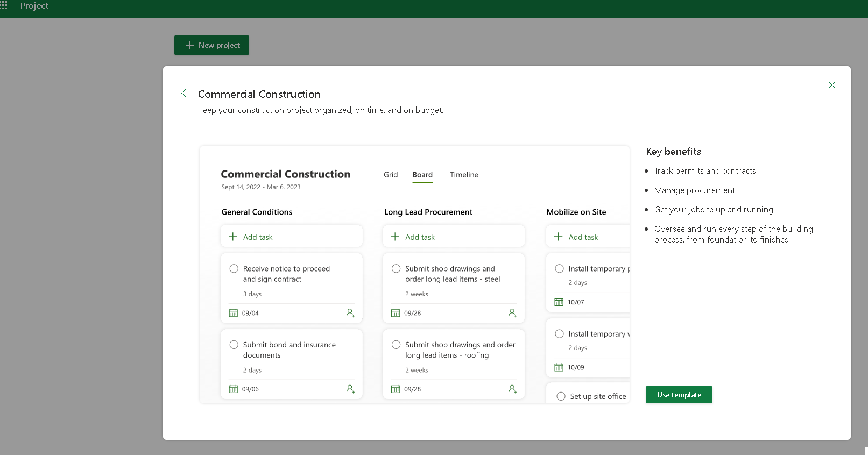Click Get your jobsite up and running text

click(715, 210)
